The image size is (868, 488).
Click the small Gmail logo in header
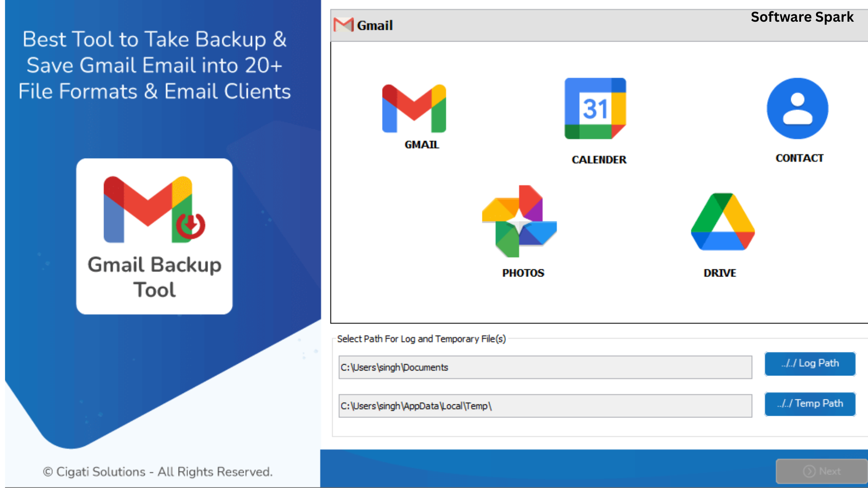[x=344, y=25]
